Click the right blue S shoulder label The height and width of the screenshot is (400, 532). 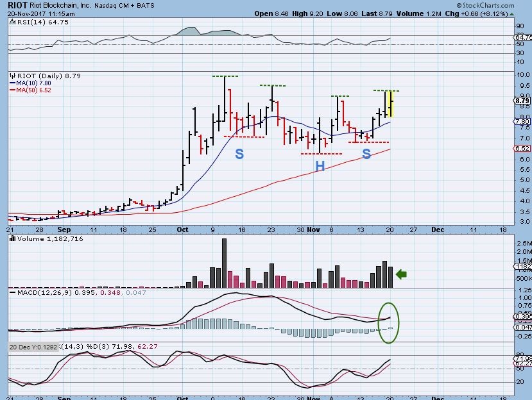[x=366, y=154]
